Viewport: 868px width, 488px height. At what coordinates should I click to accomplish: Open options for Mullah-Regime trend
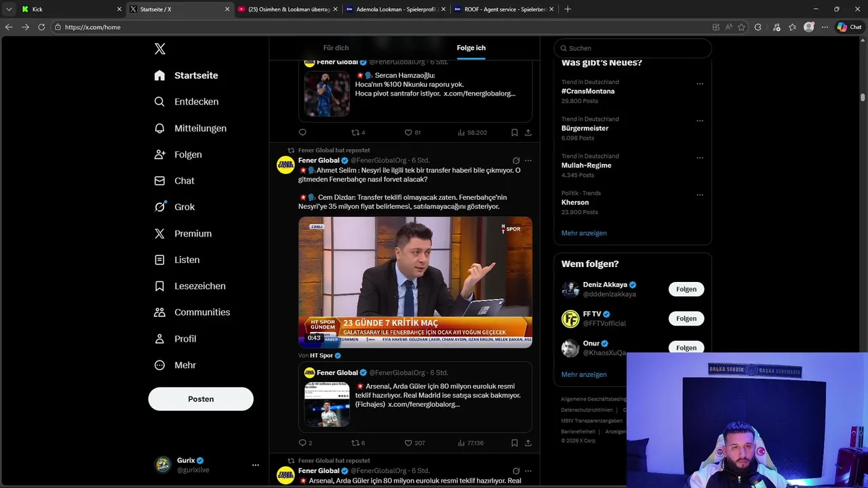[700, 158]
